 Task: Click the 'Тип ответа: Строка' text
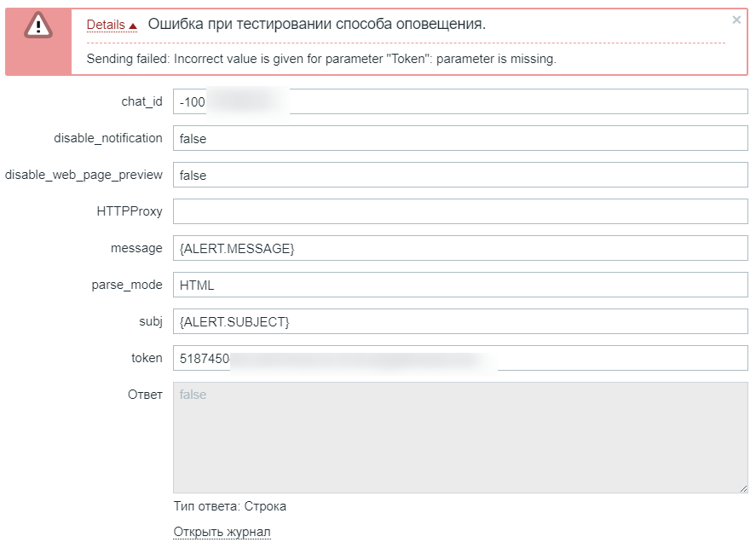[229, 506]
